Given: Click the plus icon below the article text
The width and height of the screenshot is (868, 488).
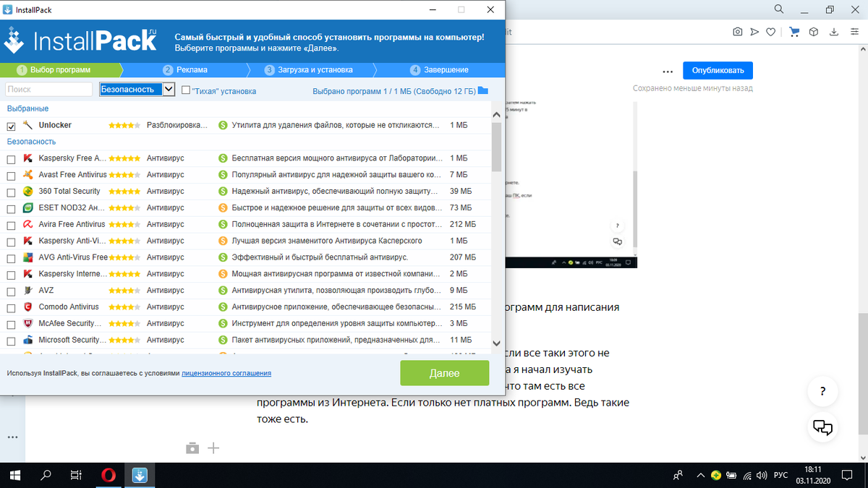Looking at the screenshot, I should tap(213, 448).
